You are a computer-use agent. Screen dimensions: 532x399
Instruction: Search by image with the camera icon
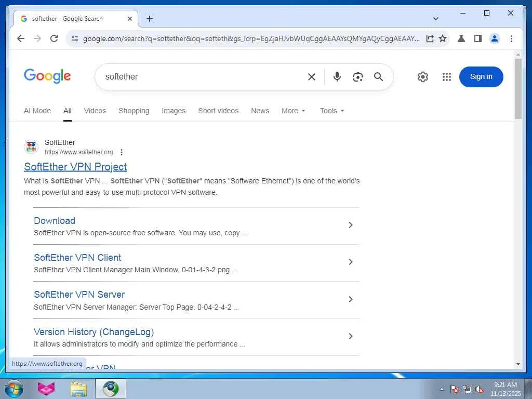pyautogui.click(x=357, y=77)
